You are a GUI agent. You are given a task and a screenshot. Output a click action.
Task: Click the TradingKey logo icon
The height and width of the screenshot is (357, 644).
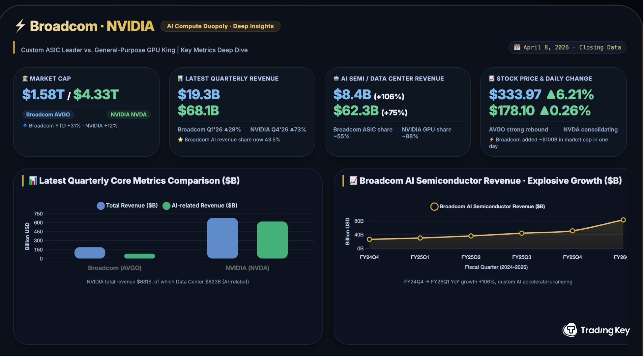(x=570, y=330)
